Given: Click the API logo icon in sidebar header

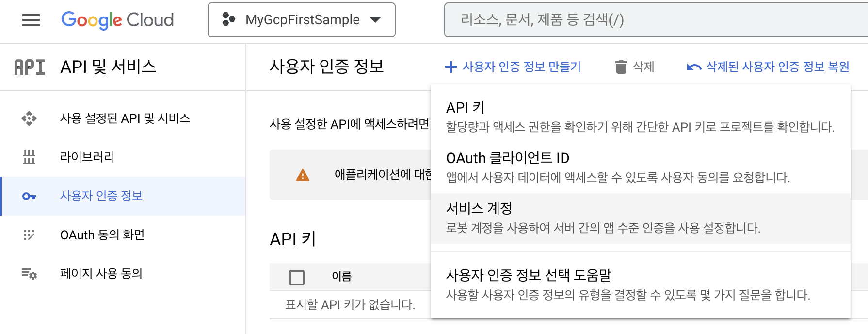Looking at the screenshot, I should pos(30,67).
